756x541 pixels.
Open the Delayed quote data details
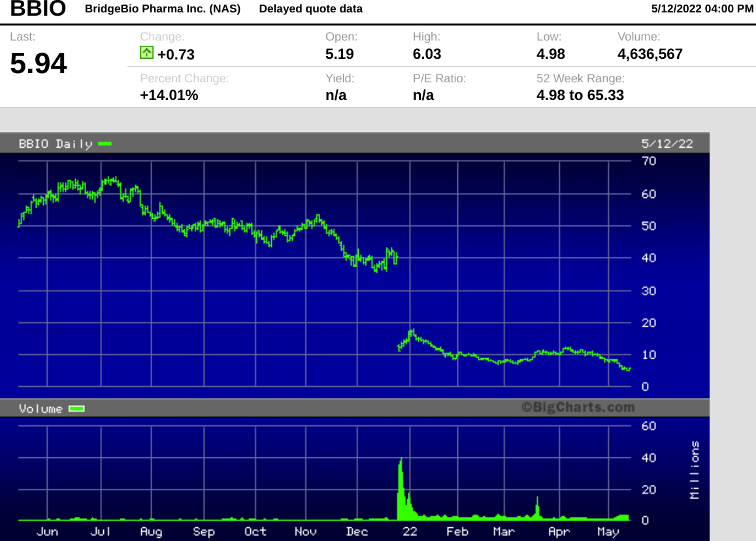click(310, 8)
